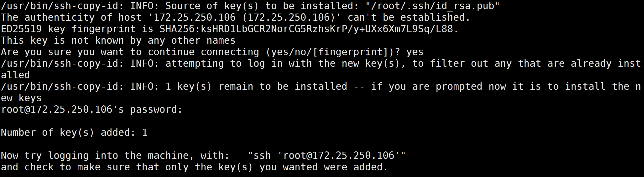Click the 'Source of key(s) to be installed' text

click(263, 6)
